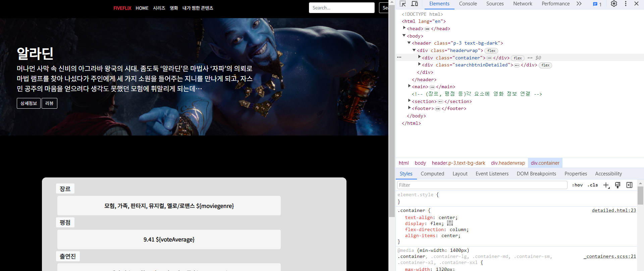Select div.container breadcrumb

pos(545,163)
